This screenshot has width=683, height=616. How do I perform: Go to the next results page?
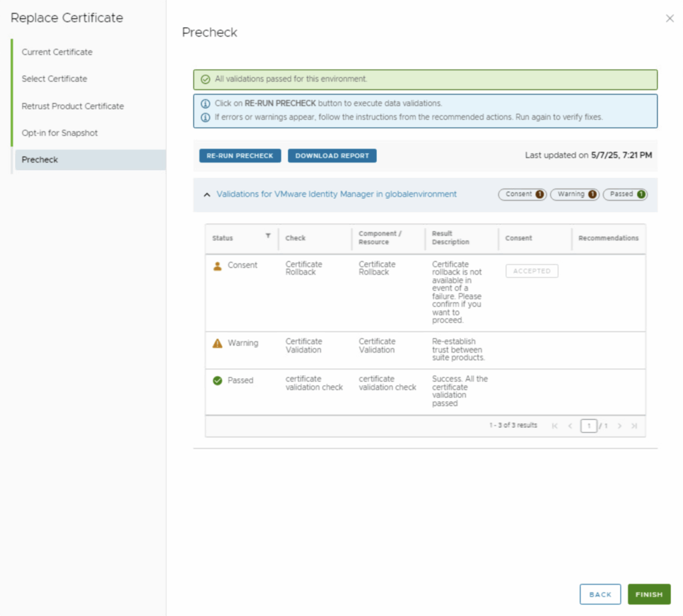620,426
